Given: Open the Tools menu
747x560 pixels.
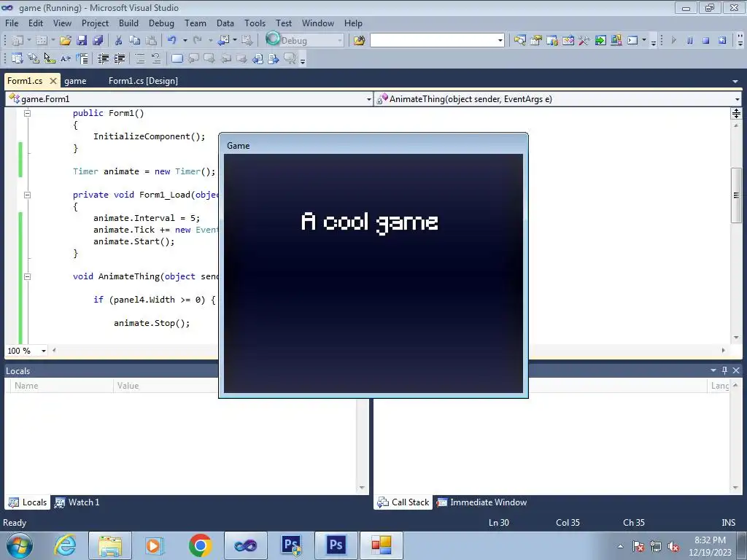Looking at the screenshot, I should (255, 23).
